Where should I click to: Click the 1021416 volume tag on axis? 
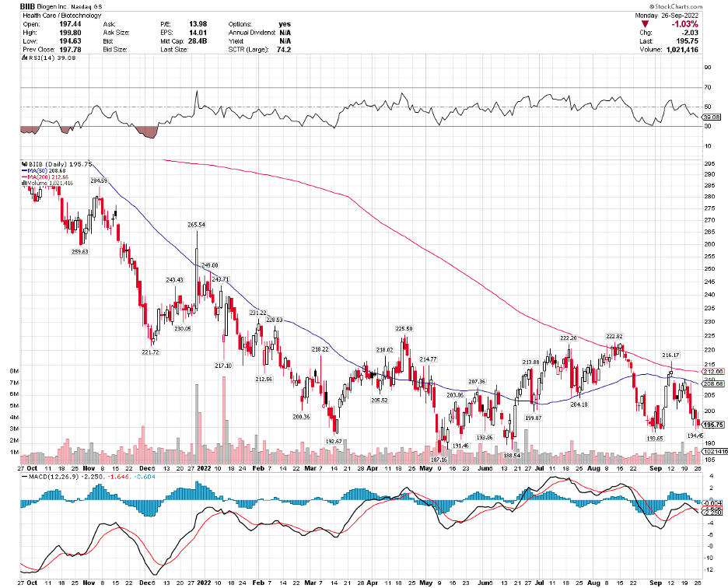pos(714,452)
